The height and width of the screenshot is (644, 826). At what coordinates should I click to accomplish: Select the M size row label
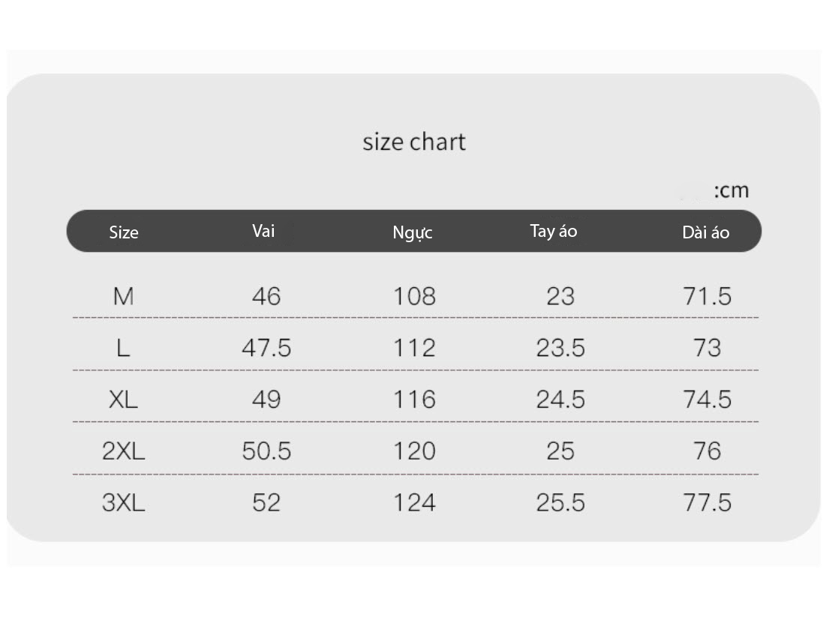[x=124, y=296]
